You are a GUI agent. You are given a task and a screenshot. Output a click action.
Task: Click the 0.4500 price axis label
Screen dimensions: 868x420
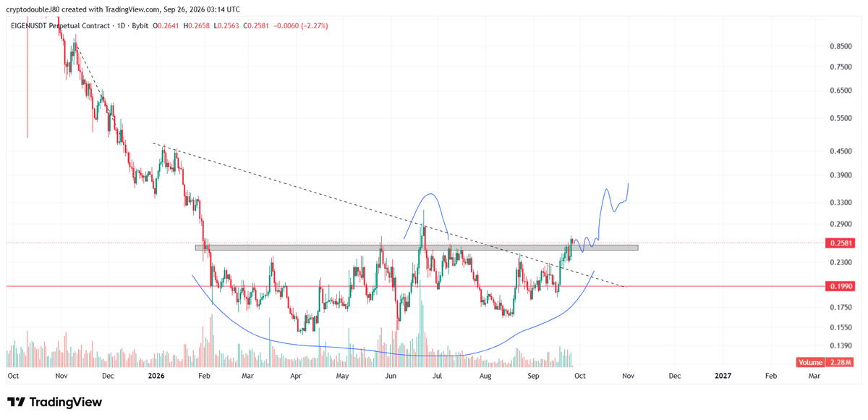[x=841, y=152]
